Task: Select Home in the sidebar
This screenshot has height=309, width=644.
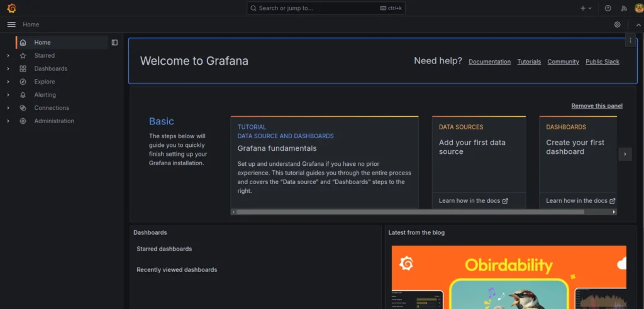Action: [x=62, y=42]
